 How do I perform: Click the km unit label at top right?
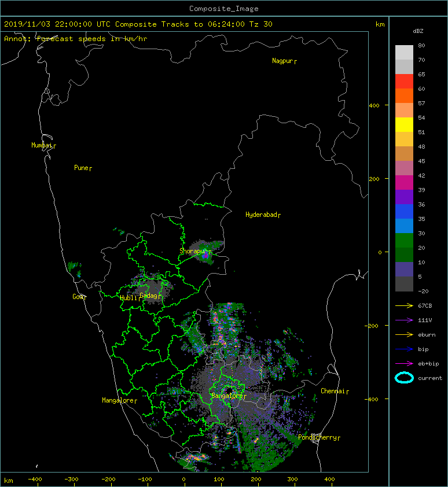(380, 24)
